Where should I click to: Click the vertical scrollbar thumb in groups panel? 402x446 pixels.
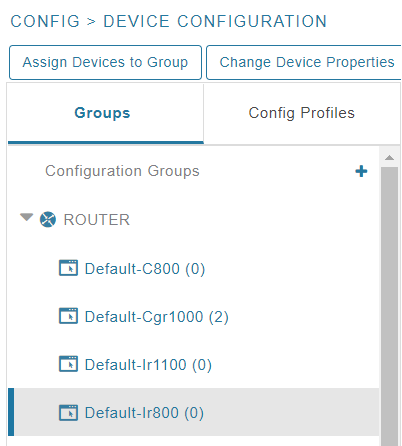[389, 306]
